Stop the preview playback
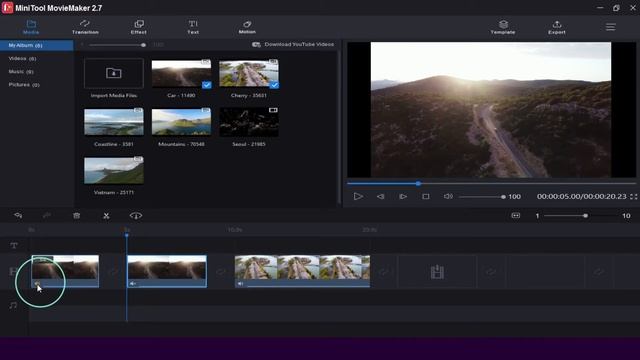 [x=426, y=196]
